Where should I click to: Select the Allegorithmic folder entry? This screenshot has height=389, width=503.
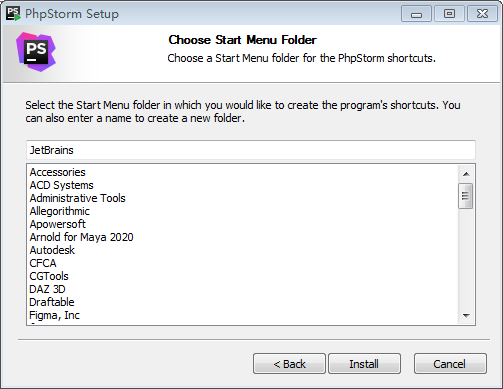59,211
